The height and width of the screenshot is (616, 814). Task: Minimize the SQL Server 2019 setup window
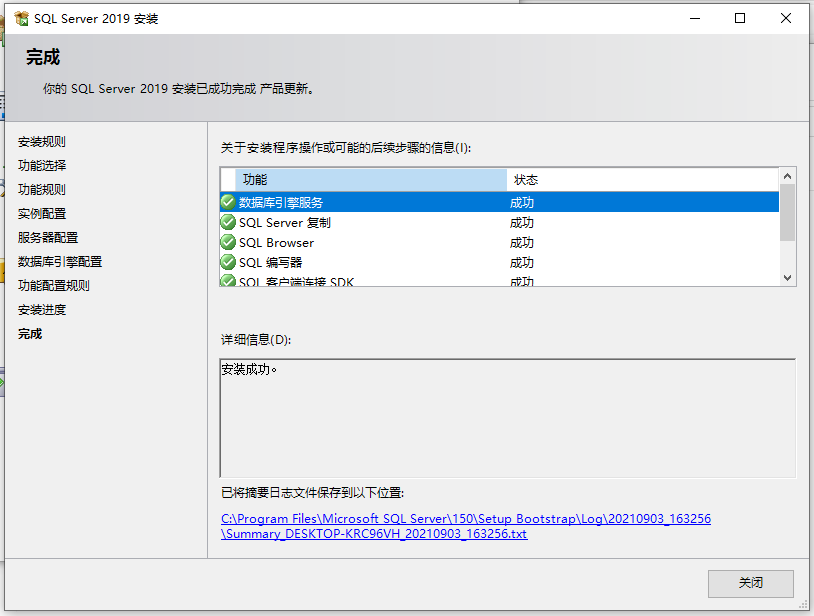coord(695,19)
